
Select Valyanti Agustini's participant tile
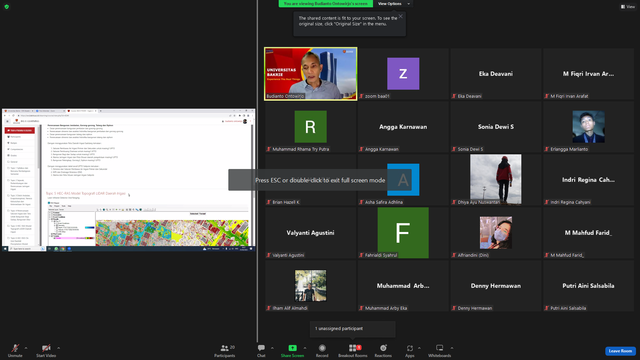click(311, 233)
